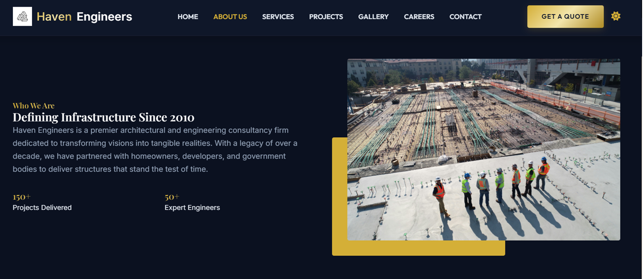Click the 'Haven Engineers' brand wordmark
This screenshot has height=279, width=644.
coord(84,16)
